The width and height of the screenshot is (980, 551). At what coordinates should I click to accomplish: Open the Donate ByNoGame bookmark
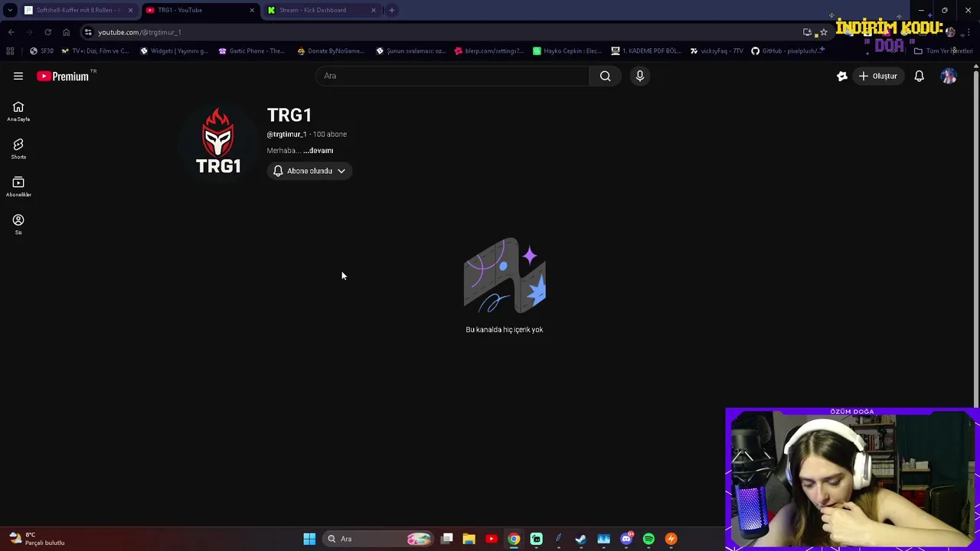330,51
